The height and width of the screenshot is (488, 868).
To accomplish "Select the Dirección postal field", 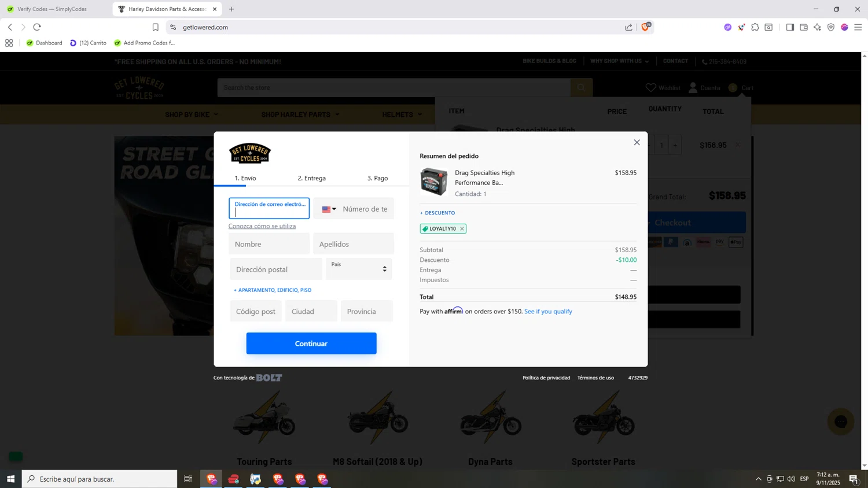I will [x=276, y=269].
